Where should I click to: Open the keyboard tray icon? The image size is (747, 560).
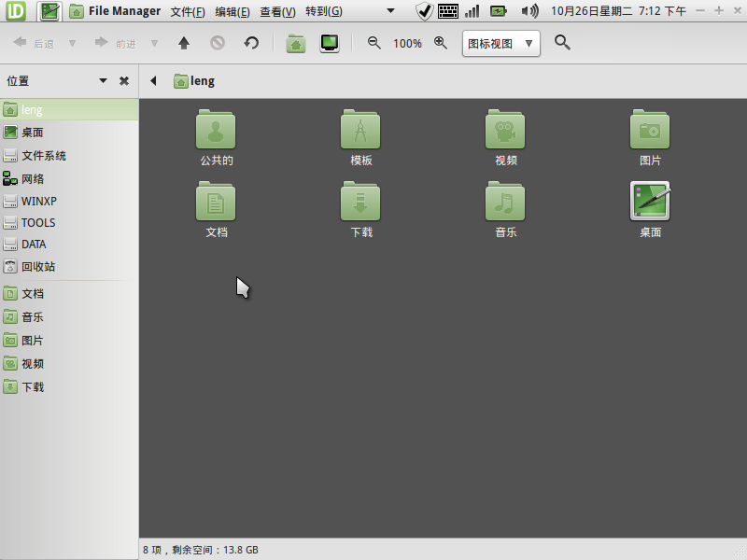[x=448, y=11]
